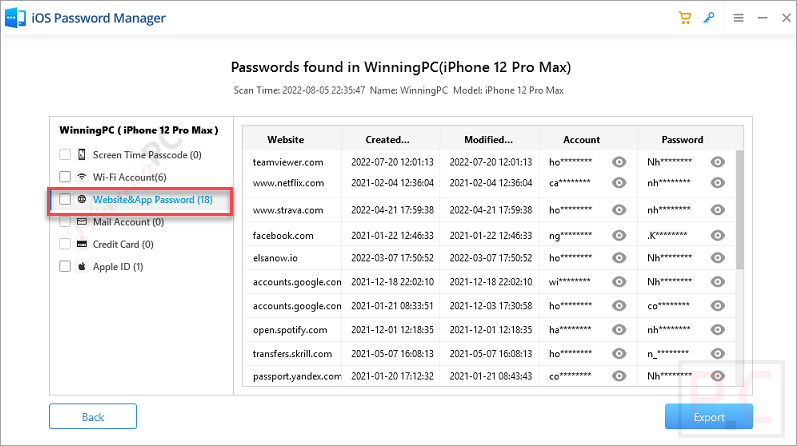Select the elsanow.io website cell
The width and height of the screenshot is (797, 446).
[275, 258]
